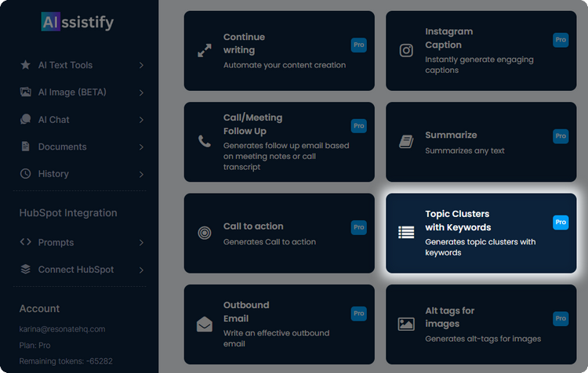Click the star icon beside AI Text Tools
The image size is (588, 373).
pyautogui.click(x=25, y=65)
